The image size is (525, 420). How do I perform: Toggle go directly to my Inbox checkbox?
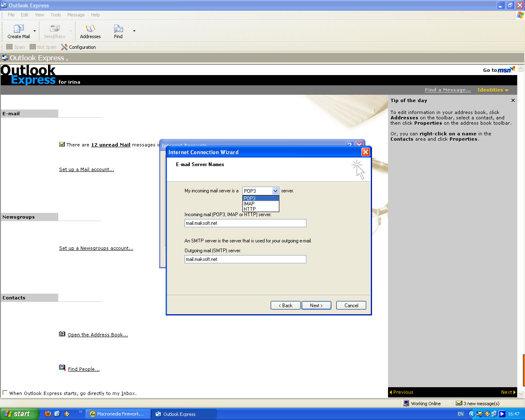pyautogui.click(x=5, y=393)
